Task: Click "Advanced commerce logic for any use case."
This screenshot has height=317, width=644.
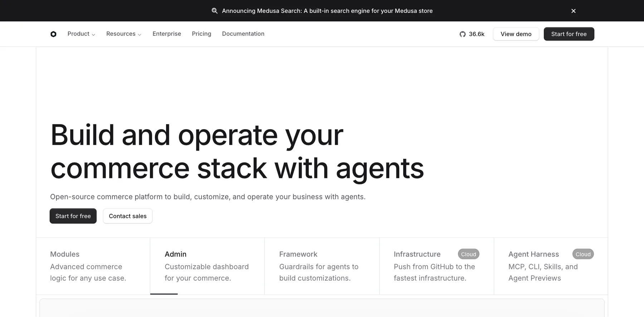Action: point(88,272)
